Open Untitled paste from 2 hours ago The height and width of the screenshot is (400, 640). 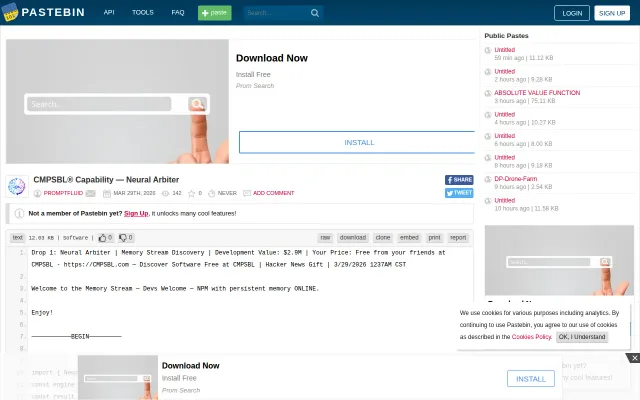[x=504, y=71]
